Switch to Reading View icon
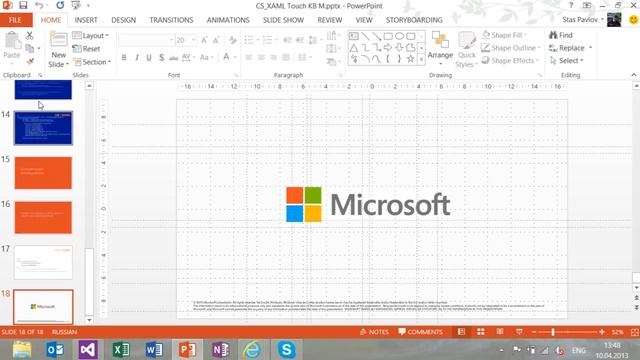 tap(500, 332)
